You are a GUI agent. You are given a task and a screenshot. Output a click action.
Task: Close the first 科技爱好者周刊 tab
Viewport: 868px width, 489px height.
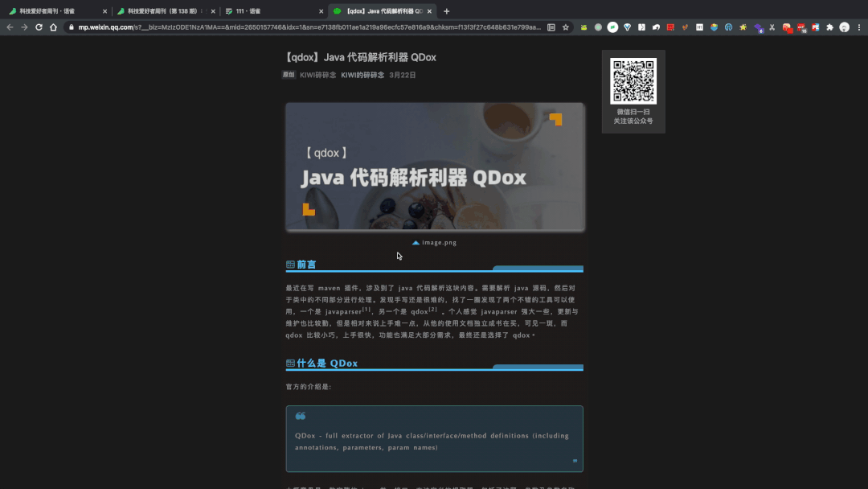point(104,11)
